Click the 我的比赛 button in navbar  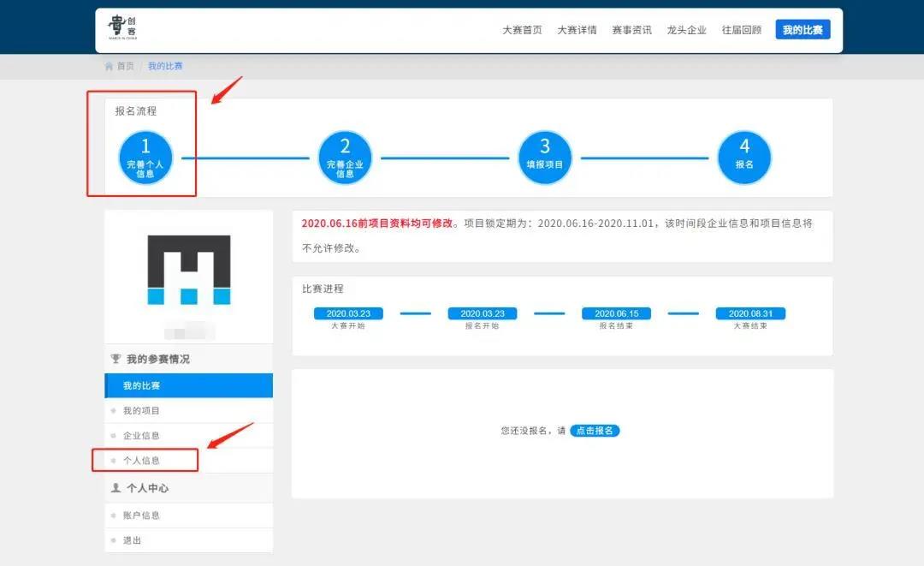pos(803,30)
